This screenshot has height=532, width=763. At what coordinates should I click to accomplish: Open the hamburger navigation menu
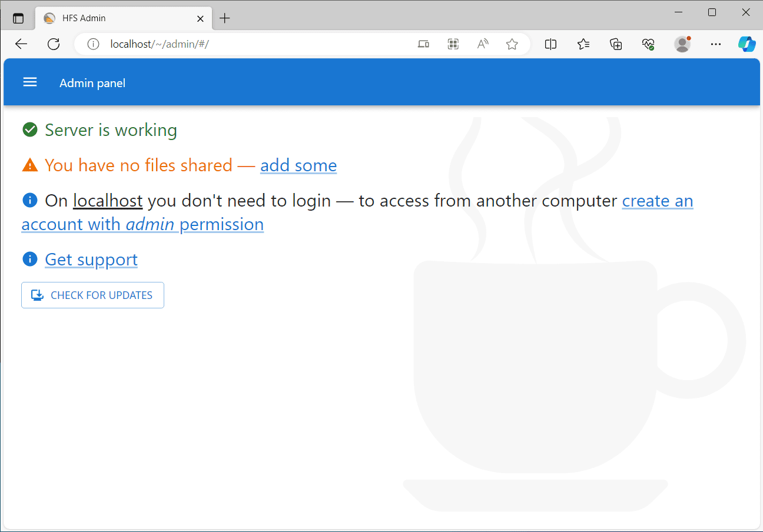30,82
